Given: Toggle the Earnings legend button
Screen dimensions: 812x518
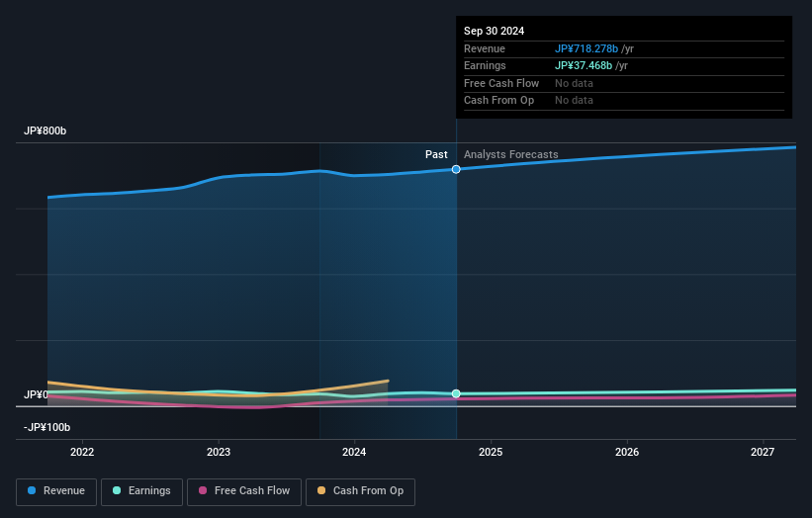Looking at the screenshot, I should pyautogui.click(x=141, y=491).
